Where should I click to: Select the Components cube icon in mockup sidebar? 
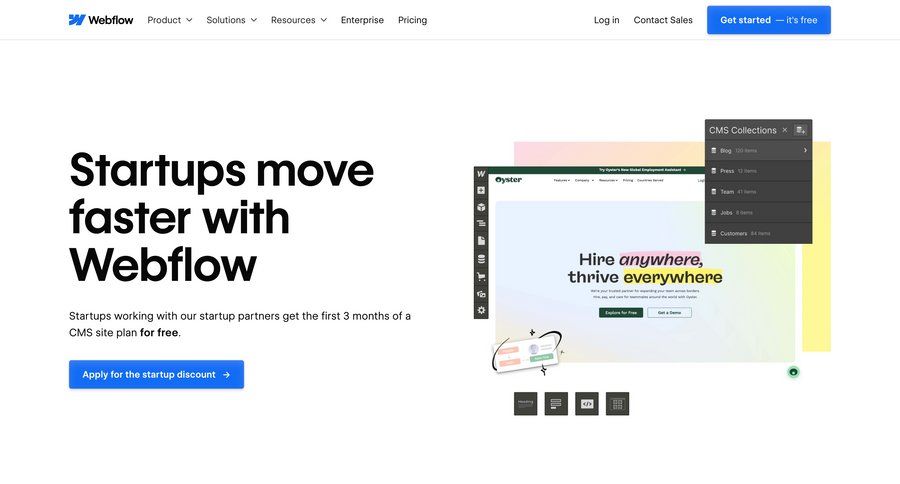pos(481,207)
